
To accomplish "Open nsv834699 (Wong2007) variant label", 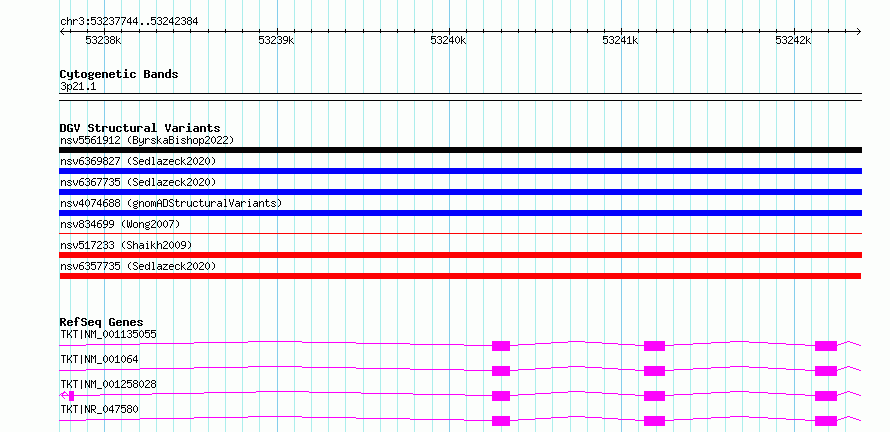I will 120,224.
